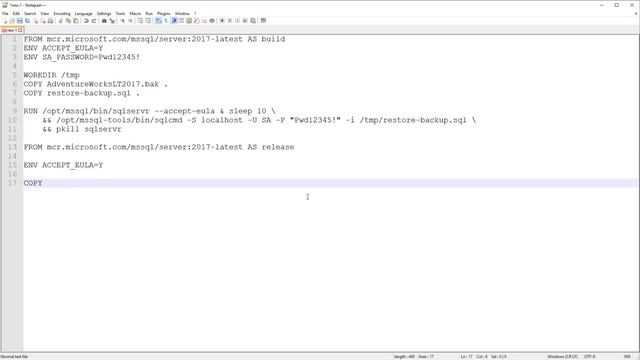Redo the edit with the Redo icon

(x=94, y=20)
